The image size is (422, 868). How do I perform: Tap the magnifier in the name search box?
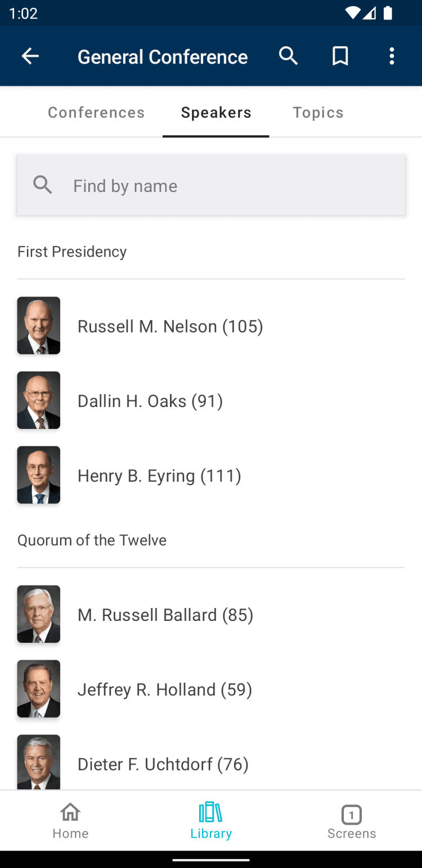(43, 185)
